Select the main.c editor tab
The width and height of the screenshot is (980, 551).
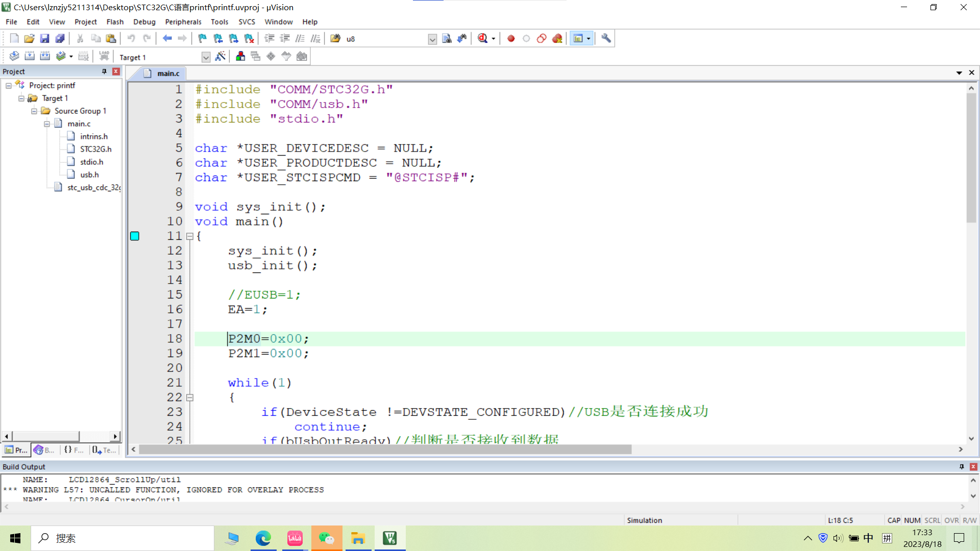coord(162,73)
